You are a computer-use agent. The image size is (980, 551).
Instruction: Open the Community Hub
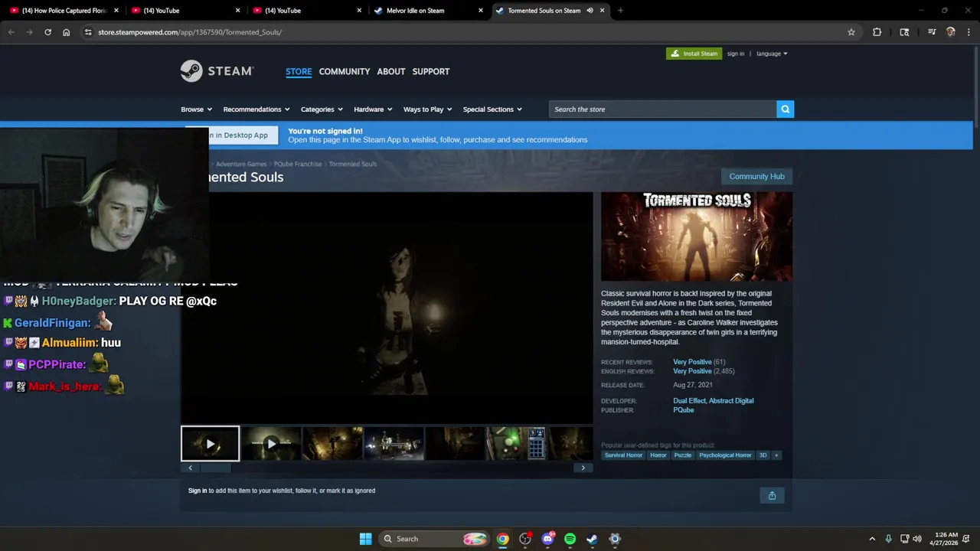756,176
